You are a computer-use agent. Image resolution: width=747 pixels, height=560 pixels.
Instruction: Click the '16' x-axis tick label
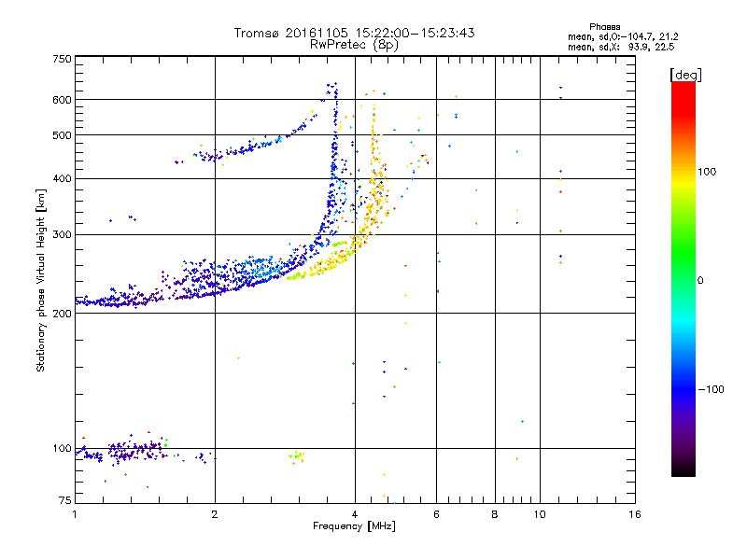coord(635,514)
